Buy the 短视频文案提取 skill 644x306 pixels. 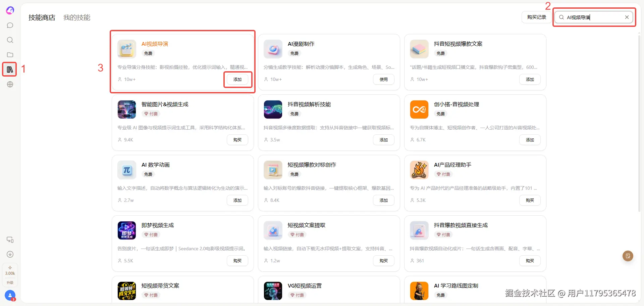[384, 261]
